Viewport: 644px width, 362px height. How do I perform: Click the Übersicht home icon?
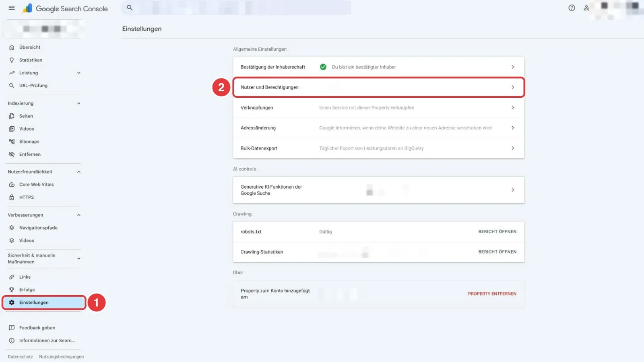point(12,47)
